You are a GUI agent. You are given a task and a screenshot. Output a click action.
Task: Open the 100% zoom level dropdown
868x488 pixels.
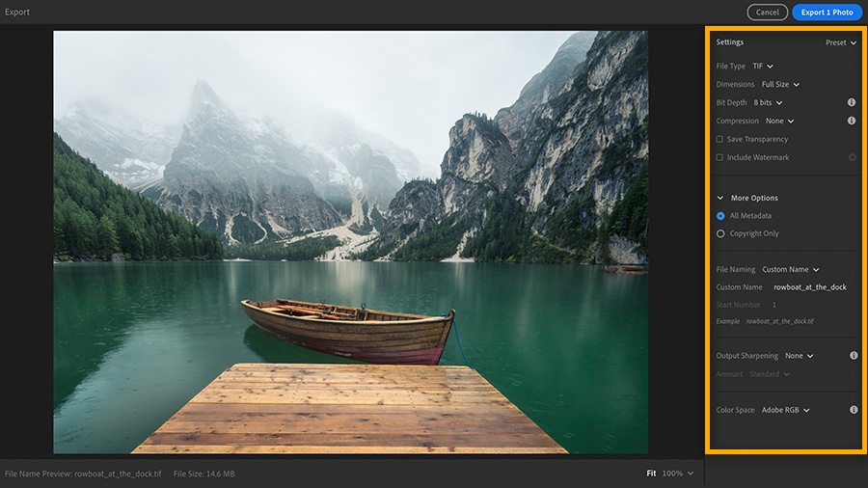678,474
